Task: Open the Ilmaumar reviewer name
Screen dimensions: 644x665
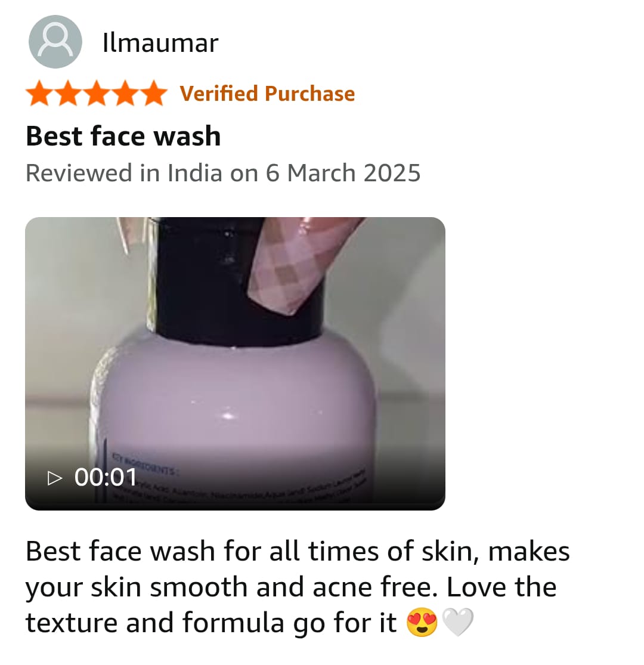Action: 160,43
